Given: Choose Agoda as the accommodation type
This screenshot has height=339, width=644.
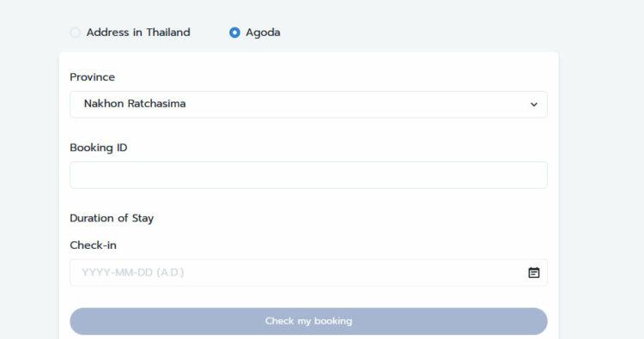Looking at the screenshot, I should (x=234, y=33).
